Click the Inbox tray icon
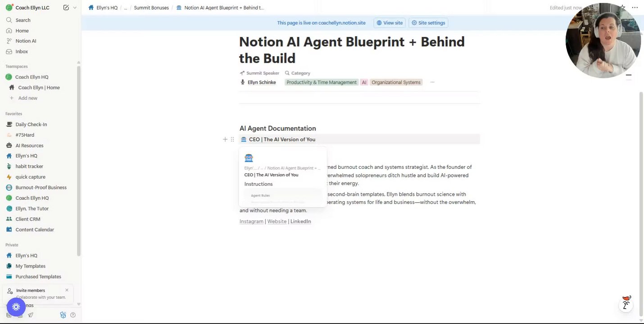 9,52
